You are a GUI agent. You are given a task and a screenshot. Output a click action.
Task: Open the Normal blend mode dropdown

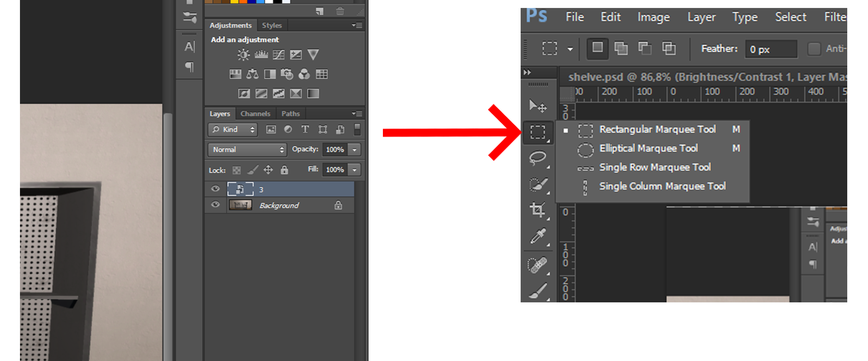[247, 150]
